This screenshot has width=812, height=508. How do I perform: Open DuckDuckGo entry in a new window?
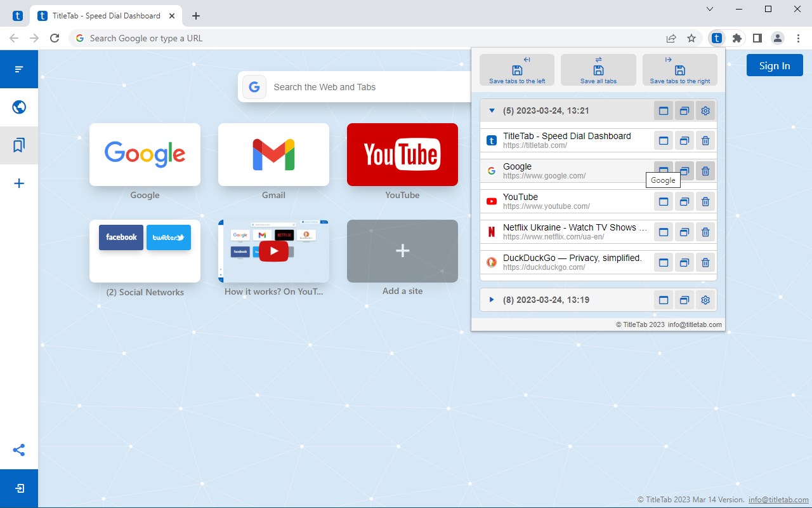pyautogui.click(x=684, y=263)
